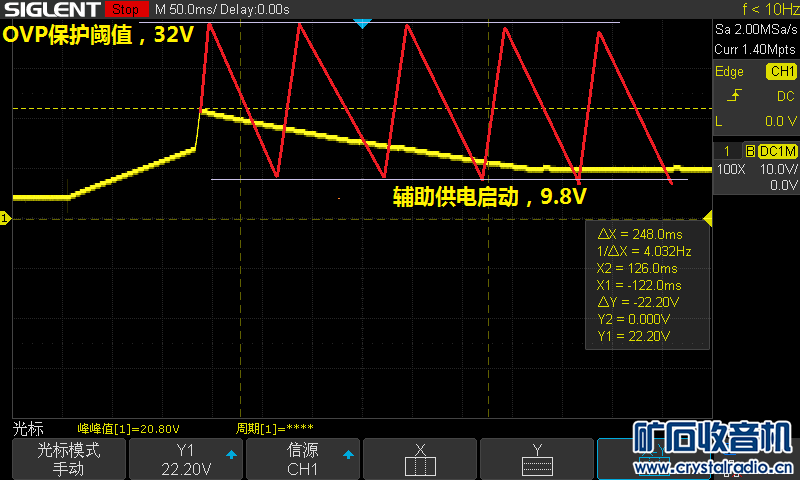Select the Y cursor icon button

coord(537,458)
